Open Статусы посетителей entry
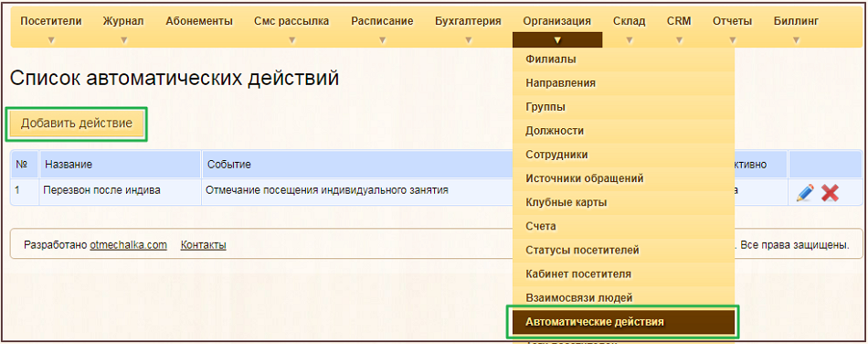The image size is (868, 344). coord(624,250)
